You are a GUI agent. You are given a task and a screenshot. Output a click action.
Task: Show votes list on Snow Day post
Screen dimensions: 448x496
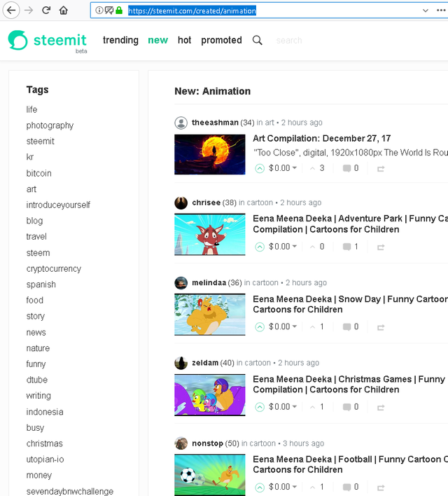317,326
